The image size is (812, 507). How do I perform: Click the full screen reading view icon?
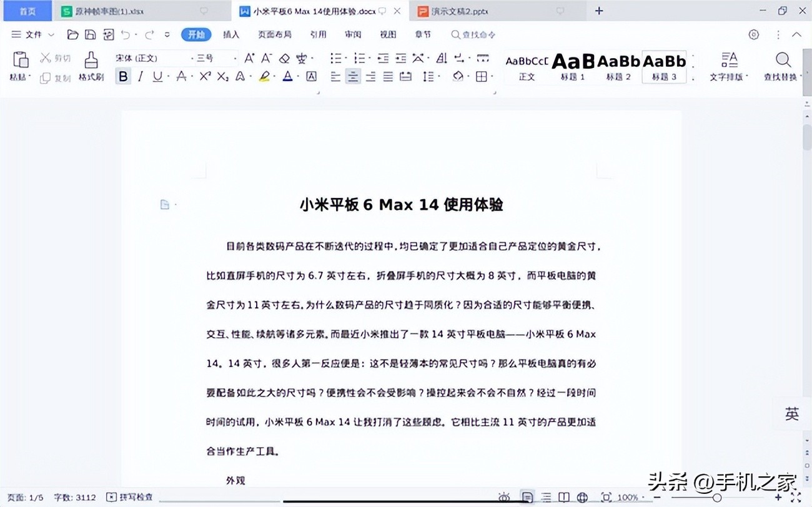click(x=564, y=497)
